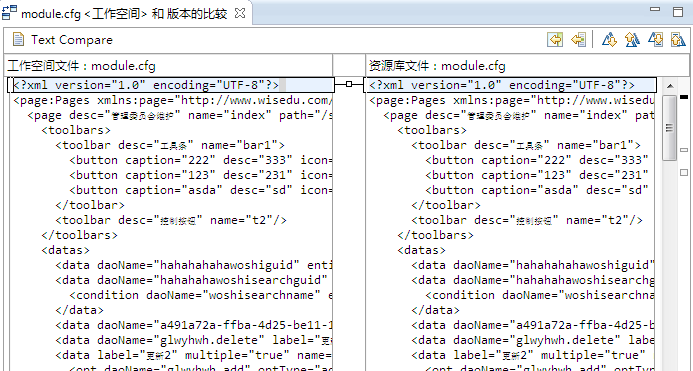This screenshot has width=693, height=371.
Task: Jump to the upper hollow marker in overview ruler
Action: point(684,150)
